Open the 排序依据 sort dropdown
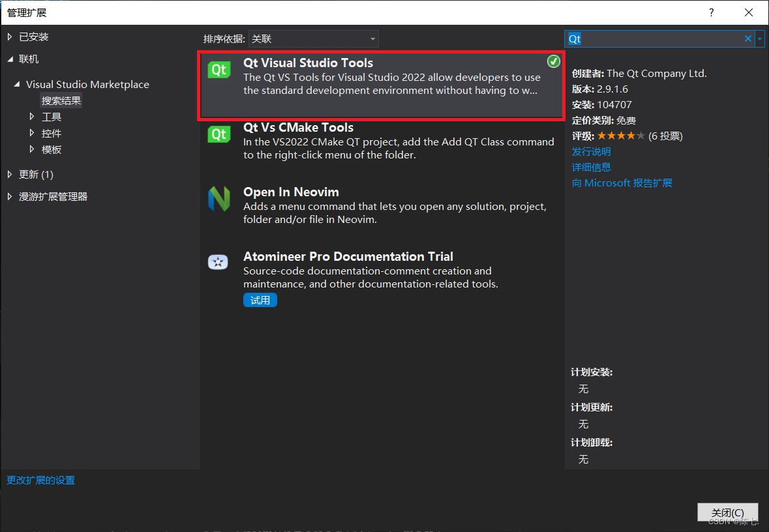The image size is (769, 532). [x=313, y=38]
